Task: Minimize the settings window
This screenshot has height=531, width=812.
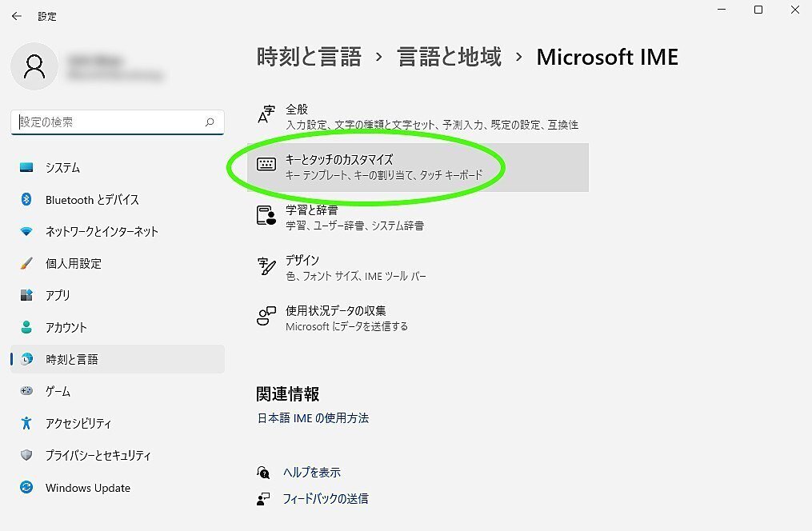Action: 722,10
